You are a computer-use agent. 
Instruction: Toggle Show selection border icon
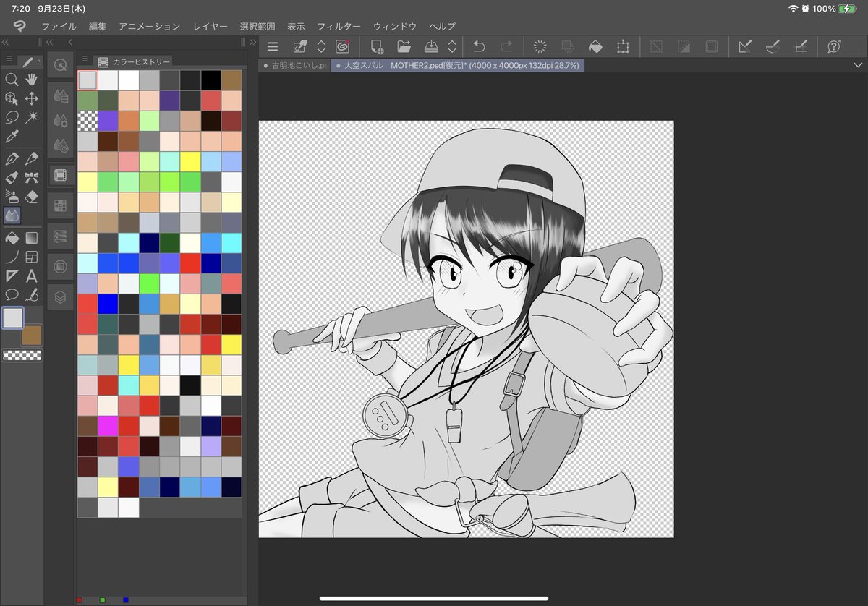pyautogui.click(x=712, y=47)
